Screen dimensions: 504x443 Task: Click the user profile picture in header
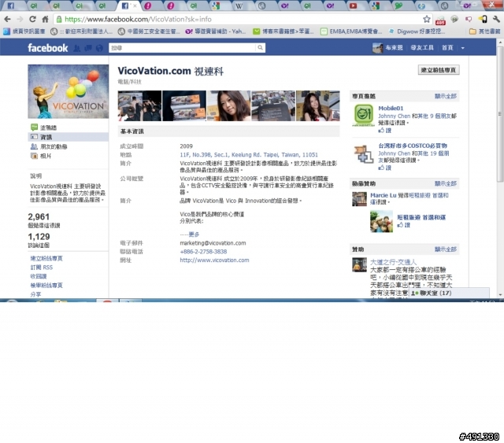pyautogui.click(x=377, y=48)
